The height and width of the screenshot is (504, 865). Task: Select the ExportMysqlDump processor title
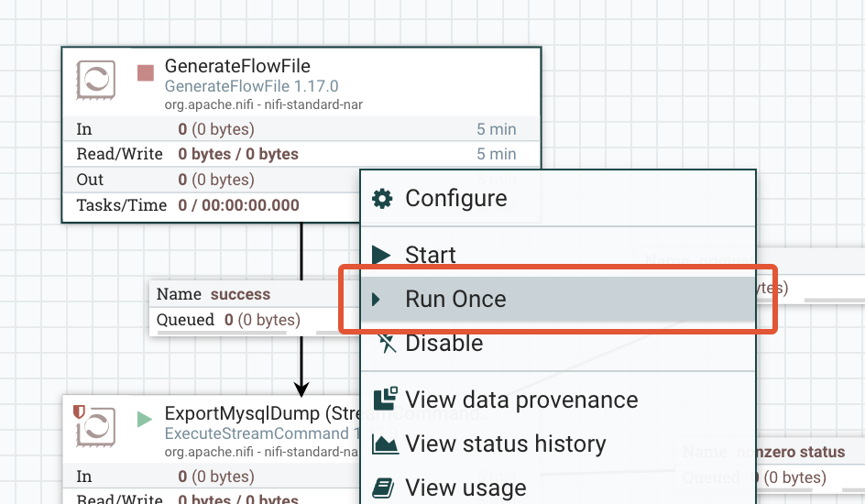[263, 413]
